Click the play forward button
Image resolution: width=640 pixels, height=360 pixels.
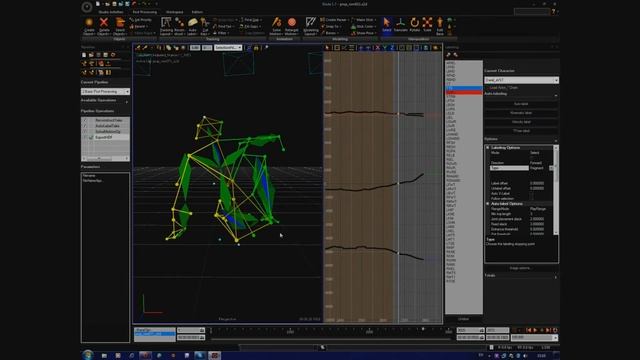[x=535, y=330]
